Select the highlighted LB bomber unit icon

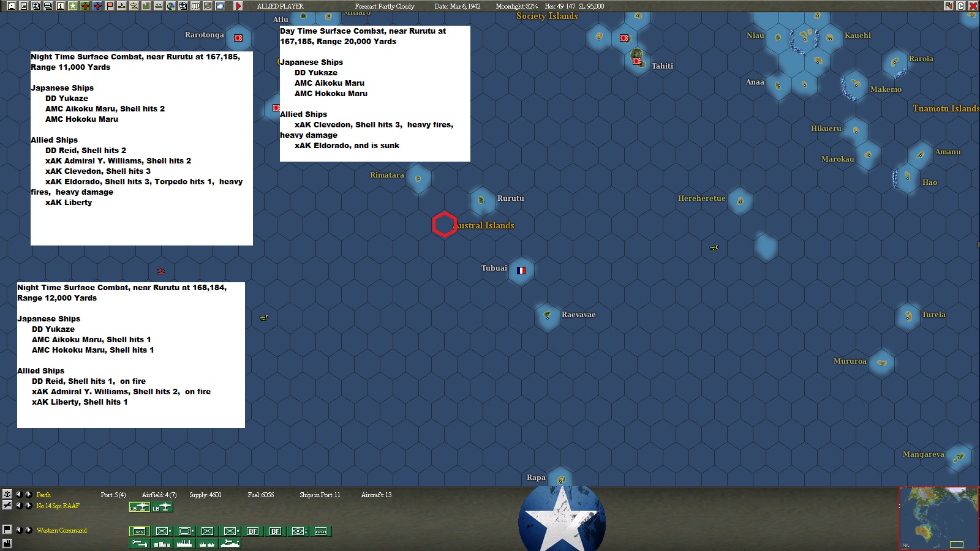[140, 507]
